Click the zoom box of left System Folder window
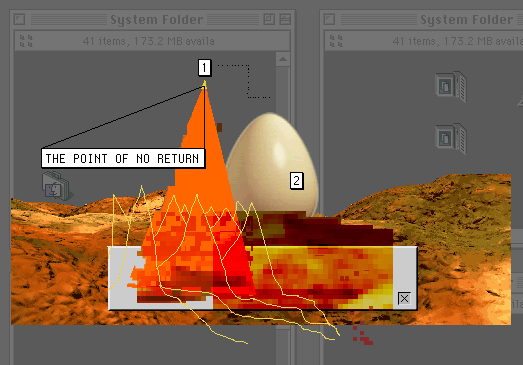 269,19
